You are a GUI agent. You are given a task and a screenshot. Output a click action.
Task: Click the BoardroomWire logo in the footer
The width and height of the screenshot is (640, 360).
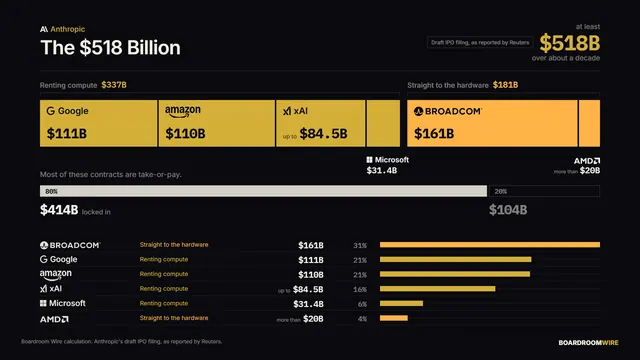[588, 343]
